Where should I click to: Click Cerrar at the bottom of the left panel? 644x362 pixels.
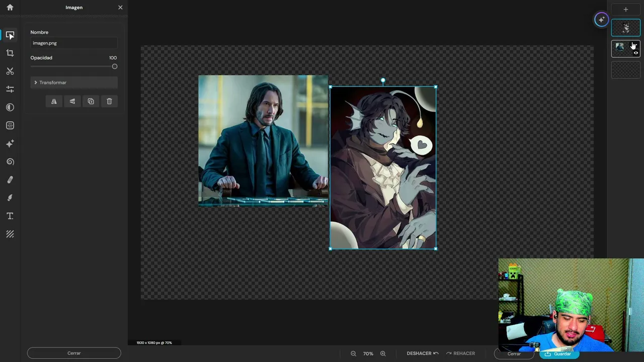click(x=74, y=353)
